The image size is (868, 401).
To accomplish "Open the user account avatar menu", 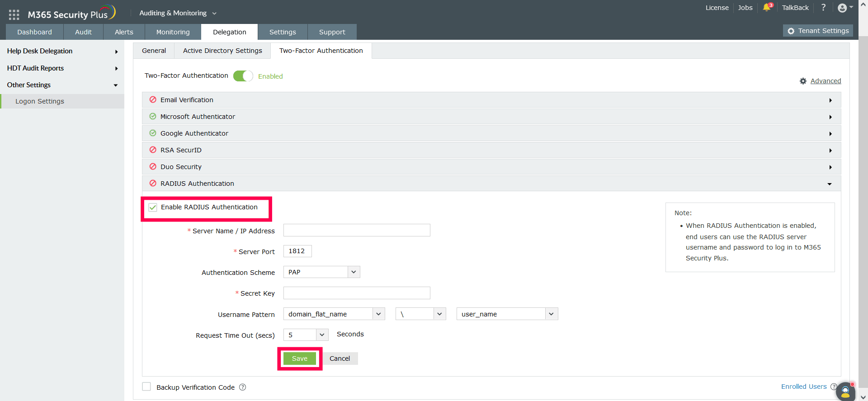I will [845, 8].
